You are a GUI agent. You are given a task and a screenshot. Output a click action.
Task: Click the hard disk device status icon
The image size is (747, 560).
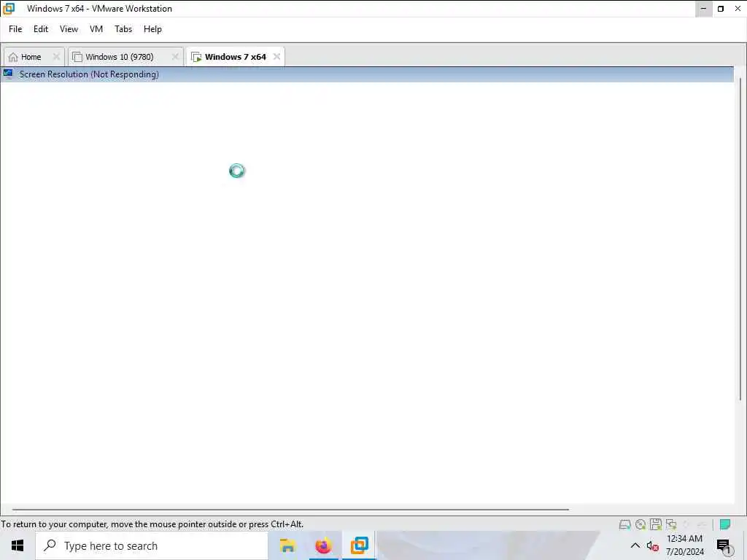[x=624, y=525]
